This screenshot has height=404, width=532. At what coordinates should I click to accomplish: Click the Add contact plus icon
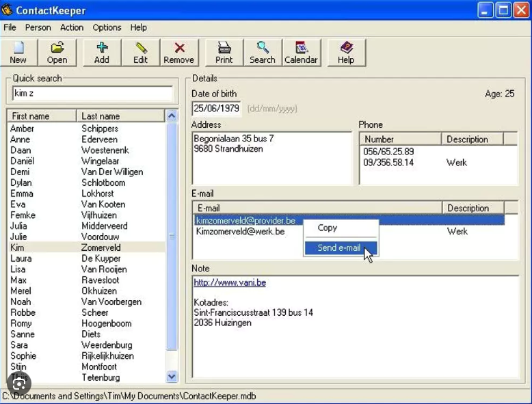click(102, 52)
